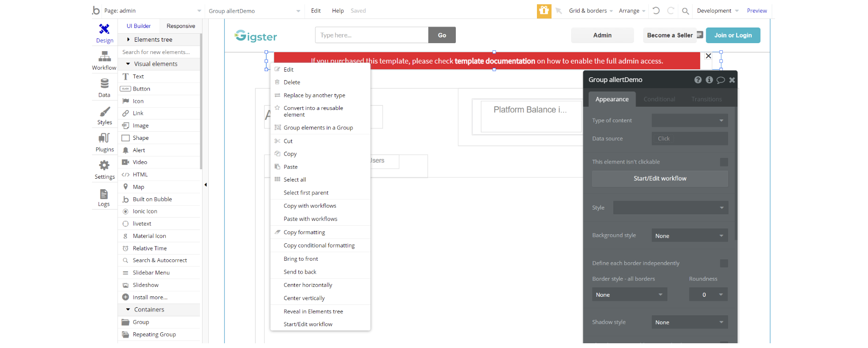Open the Group allertDemo element selector
868x348 pixels.
coord(254,11)
